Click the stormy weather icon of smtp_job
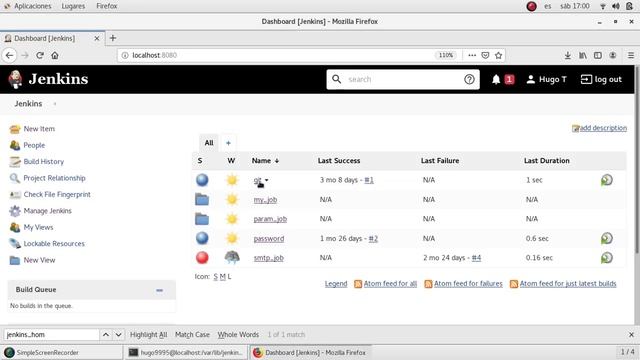 pos(232,257)
